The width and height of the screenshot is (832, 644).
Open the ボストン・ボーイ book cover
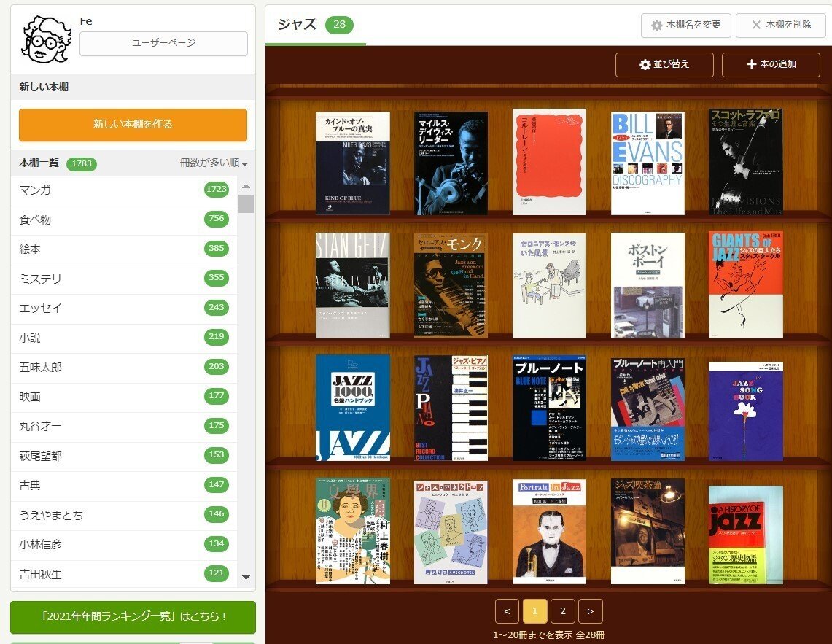(648, 285)
